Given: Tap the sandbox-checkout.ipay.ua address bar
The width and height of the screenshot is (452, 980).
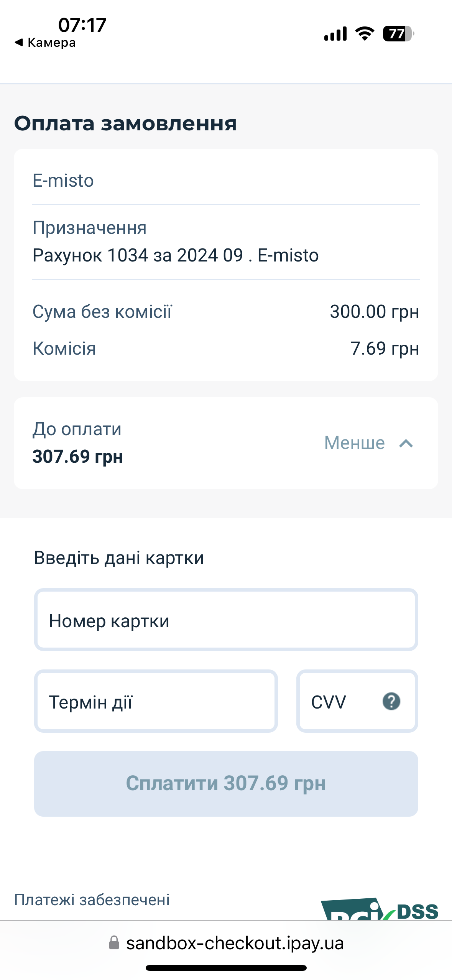Looking at the screenshot, I should pos(226,943).
